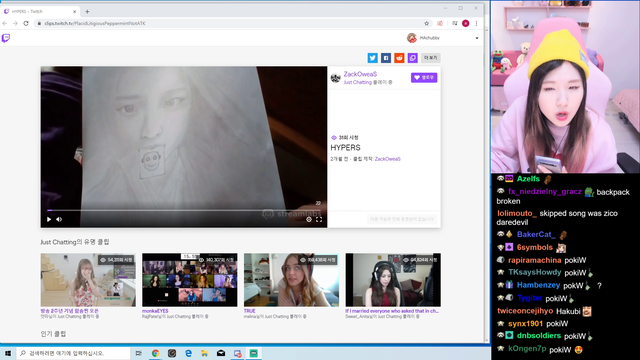The height and width of the screenshot is (360, 640).
Task: Open a new Chrome tab
Action: tap(87, 11)
